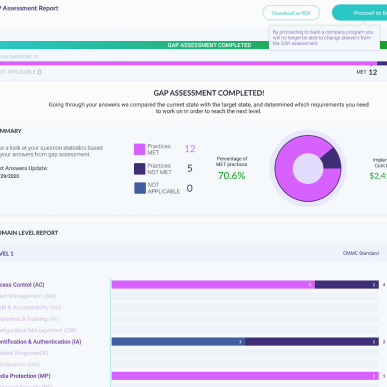The height and width of the screenshot is (387, 387).
Task: Click the pink questions progress bar
Action: pos(188,63)
